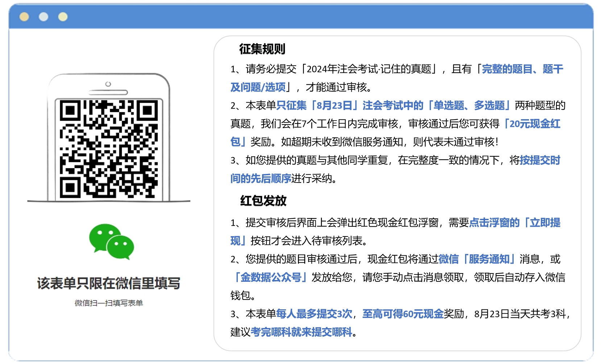Click the 红包发放 heading
601x364 pixels.
[x=263, y=201]
